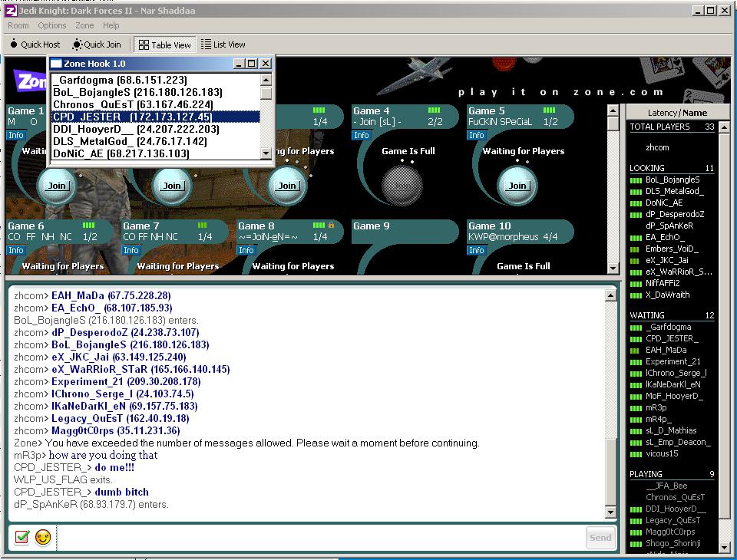The width and height of the screenshot is (737, 560).
Task: Select player Shogo_Shorinji in Playing list
Action: 673,544
